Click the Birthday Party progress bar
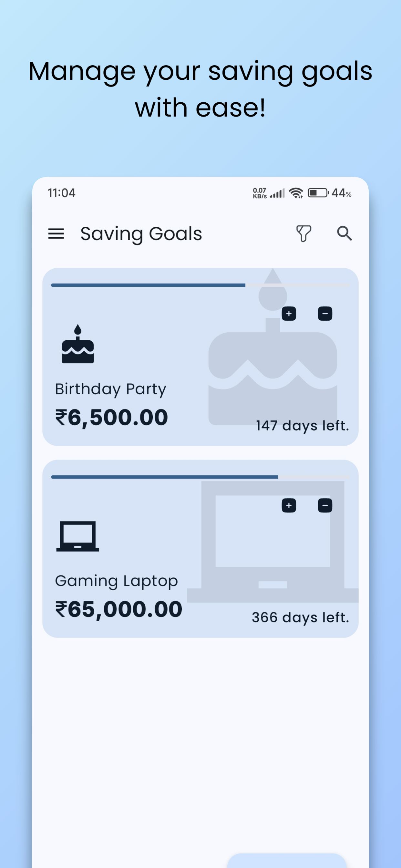The image size is (401, 868). pos(200,285)
